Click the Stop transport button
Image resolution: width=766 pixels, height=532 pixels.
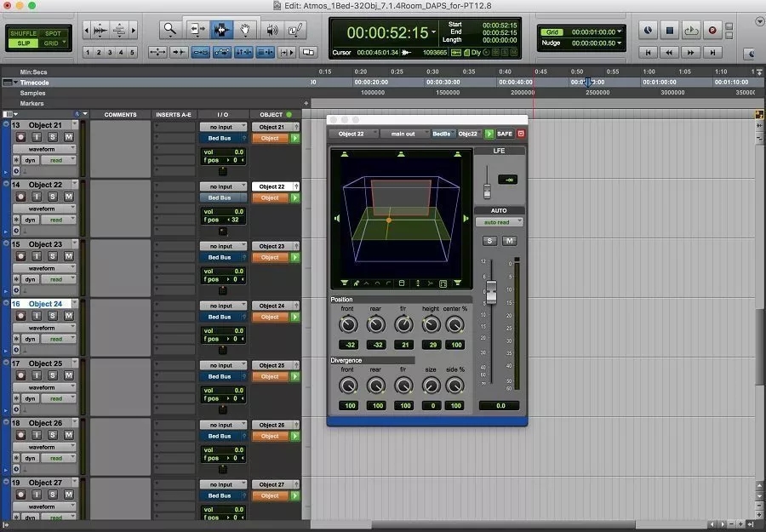click(669, 31)
